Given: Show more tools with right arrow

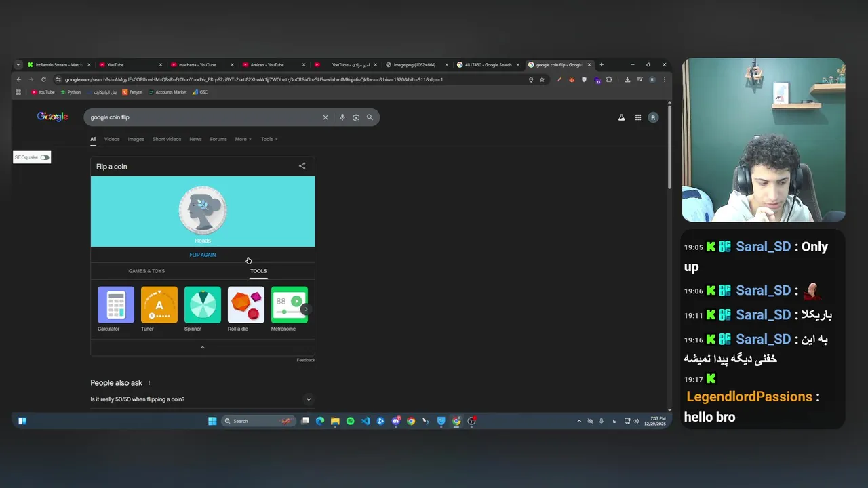Looking at the screenshot, I should point(305,309).
